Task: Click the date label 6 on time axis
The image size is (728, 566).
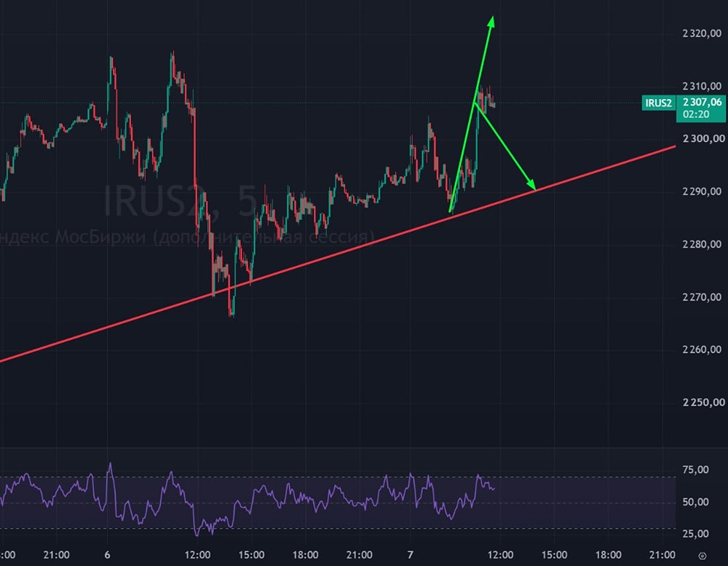Action: coord(107,555)
